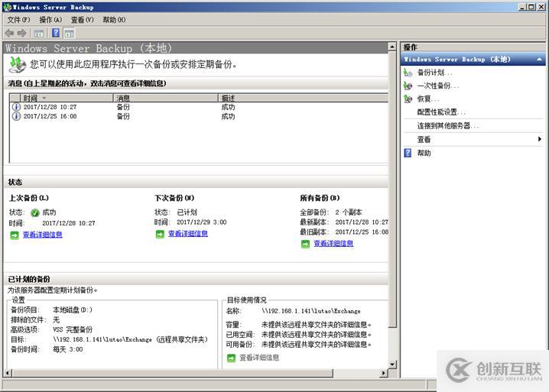Click the 恢复 icon in the actions pane
This screenshot has height=392, width=549.
pyautogui.click(x=408, y=99)
